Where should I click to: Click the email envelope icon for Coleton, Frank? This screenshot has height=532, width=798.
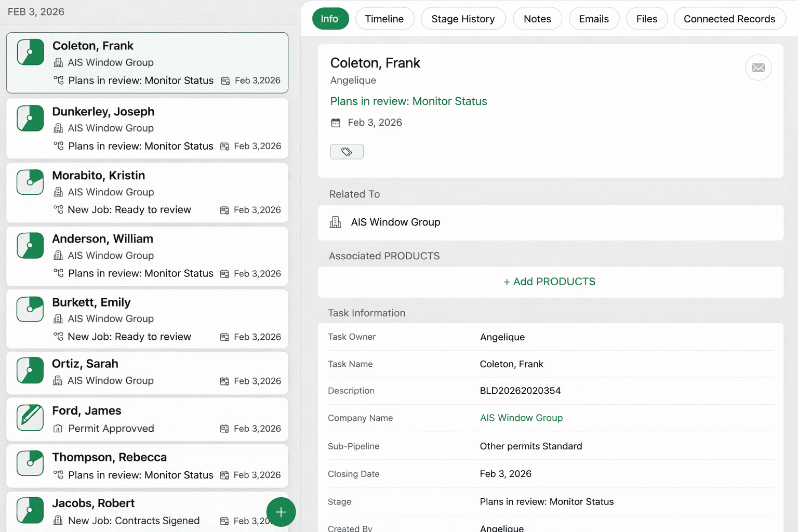pyautogui.click(x=758, y=68)
